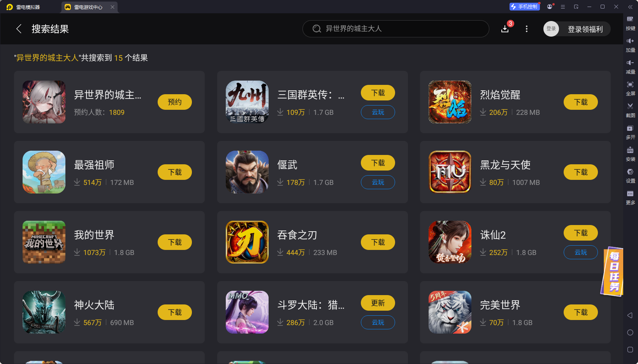This screenshot has height=364, width=638.
Task: Open the download manager icon with badge
Action: [505, 29]
